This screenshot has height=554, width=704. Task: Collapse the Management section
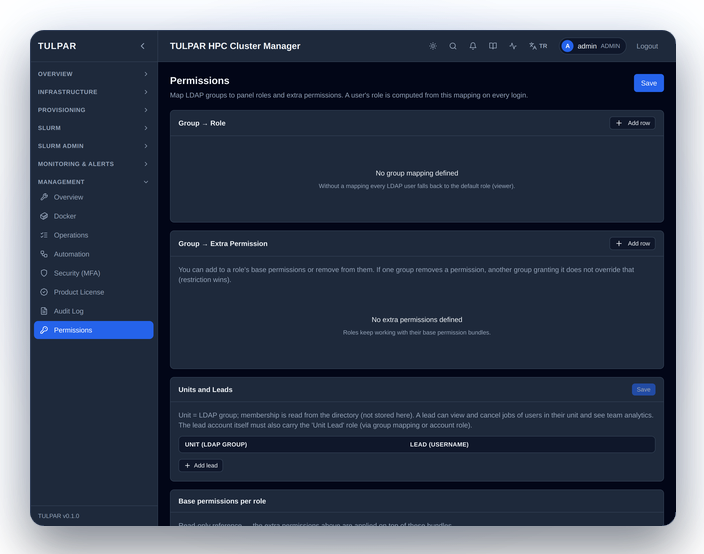tap(93, 182)
